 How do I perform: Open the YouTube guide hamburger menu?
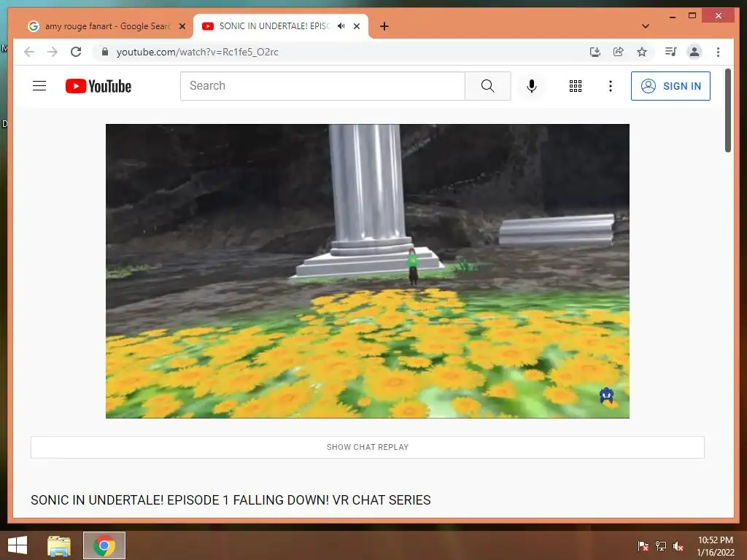click(39, 86)
